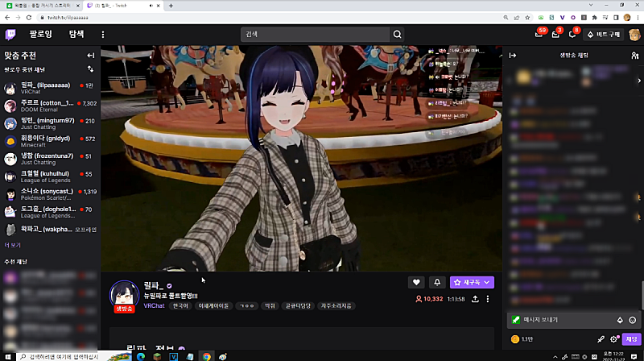Open the 재구독 resubscribe dropdown
644x361 pixels.
point(472,283)
